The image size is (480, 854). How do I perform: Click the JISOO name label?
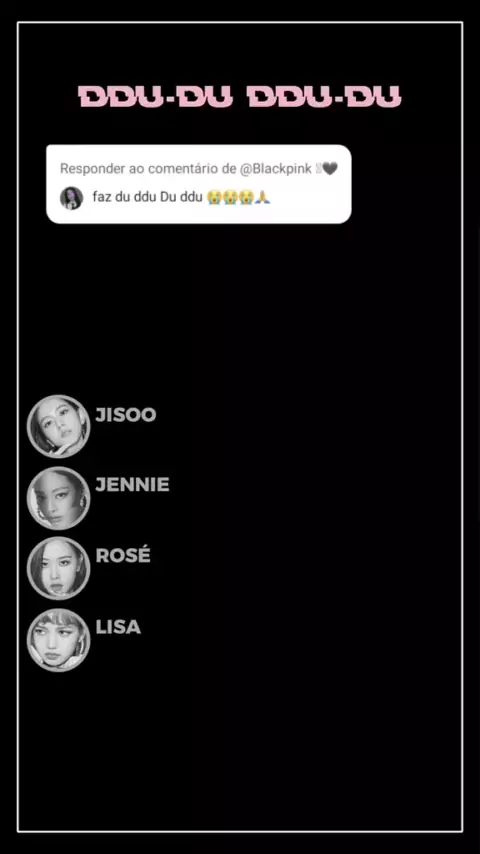(x=126, y=415)
